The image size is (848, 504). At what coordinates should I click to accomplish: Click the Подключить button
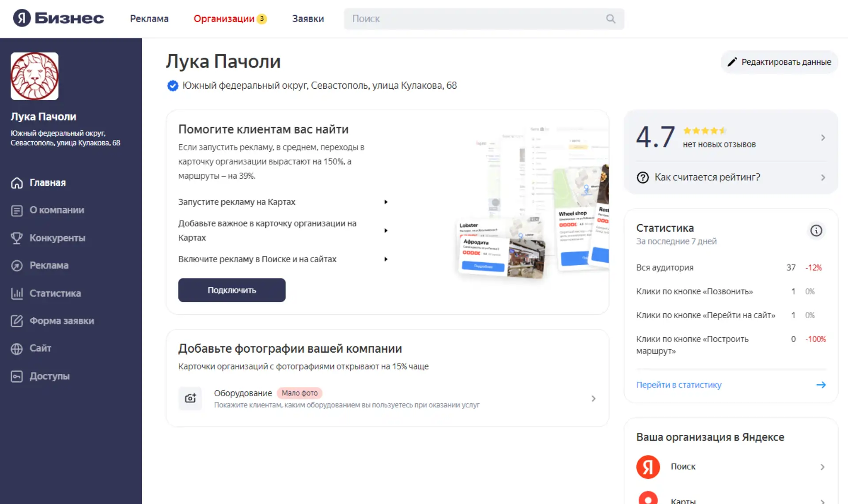pyautogui.click(x=232, y=290)
